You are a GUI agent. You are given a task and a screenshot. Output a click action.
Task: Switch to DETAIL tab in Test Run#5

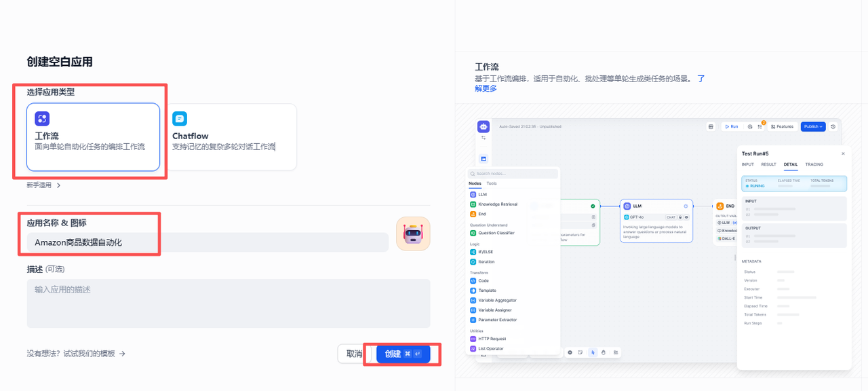point(791,164)
